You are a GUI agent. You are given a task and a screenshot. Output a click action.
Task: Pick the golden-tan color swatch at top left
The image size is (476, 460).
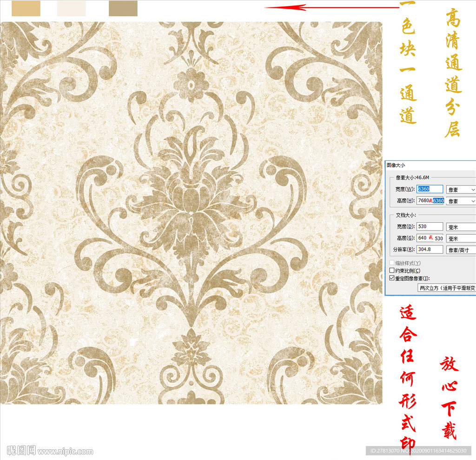[x=26, y=8]
